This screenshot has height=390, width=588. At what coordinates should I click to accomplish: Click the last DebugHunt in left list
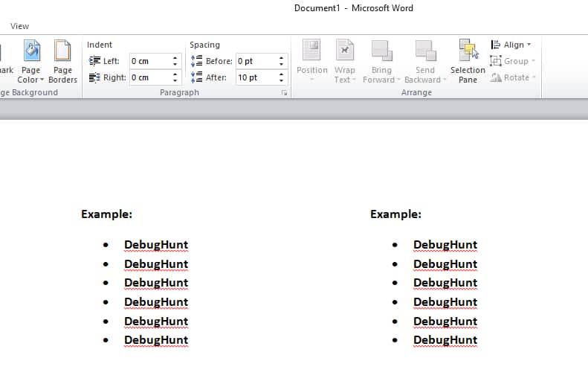155,340
